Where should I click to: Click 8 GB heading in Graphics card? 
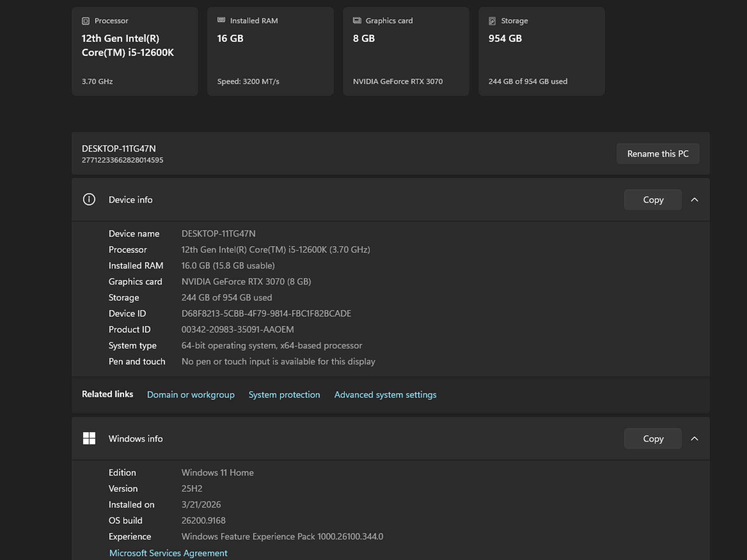point(364,38)
